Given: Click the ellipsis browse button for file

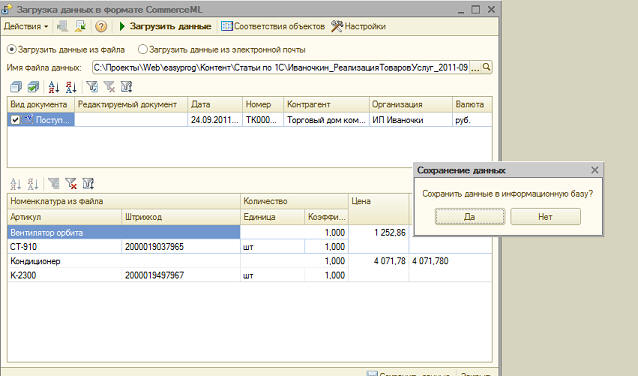Looking at the screenshot, I should click(x=475, y=68).
